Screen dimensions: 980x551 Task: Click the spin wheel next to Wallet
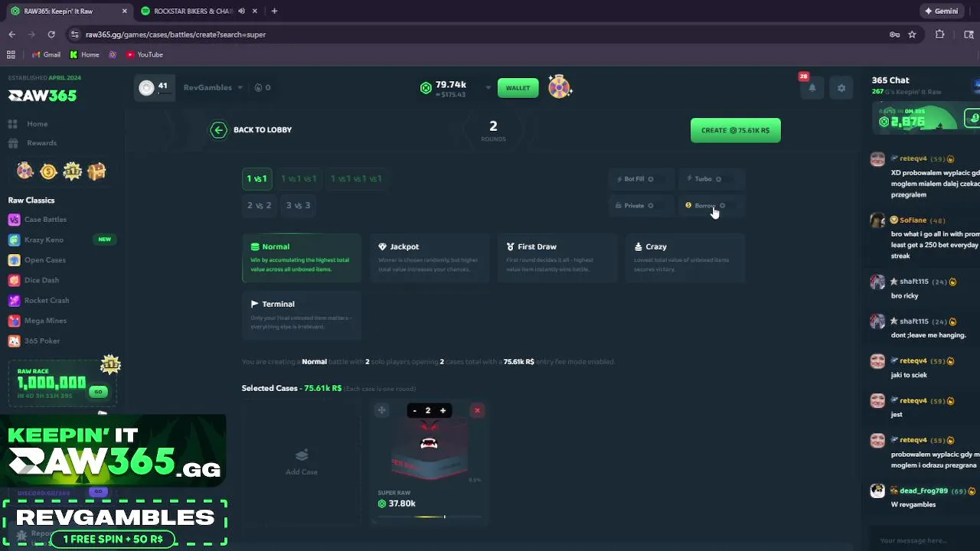pyautogui.click(x=560, y=87)
